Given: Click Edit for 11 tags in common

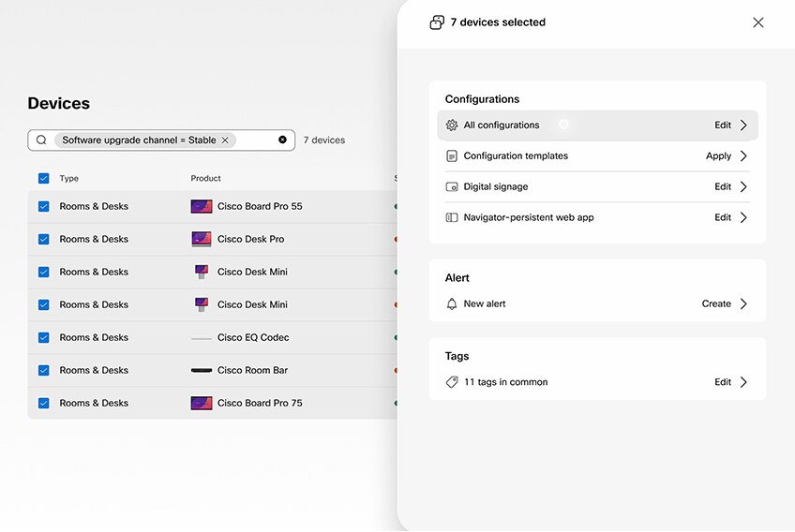Looking at the screenshot, I should pyautogui.click(x=723, y=382).
